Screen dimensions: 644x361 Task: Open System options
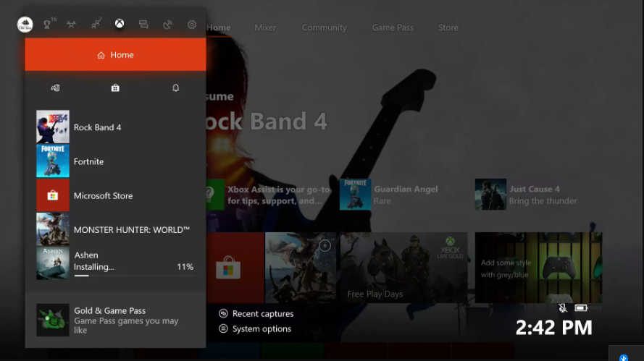[255, 328]
